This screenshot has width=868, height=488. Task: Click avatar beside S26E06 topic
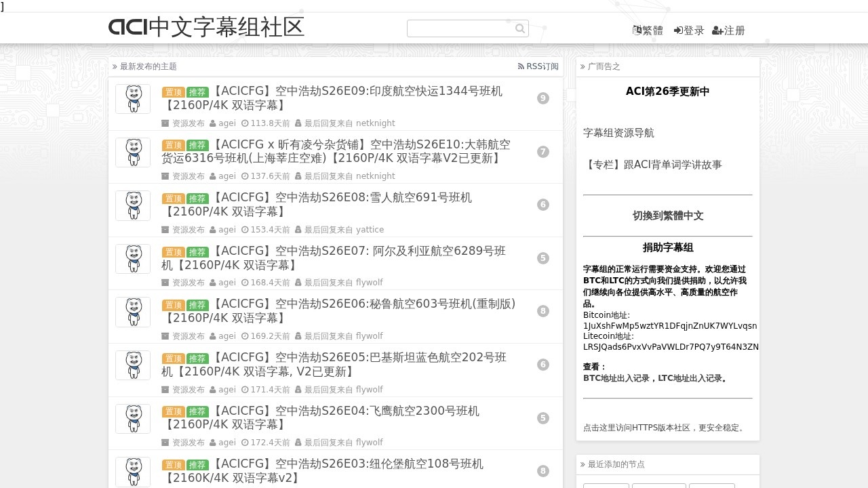[x=133, y=312]
